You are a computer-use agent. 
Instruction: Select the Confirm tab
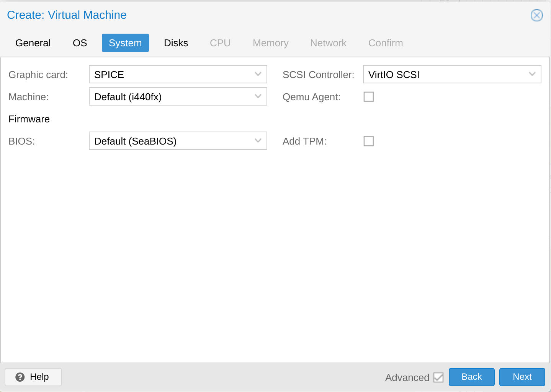point(385,43)
